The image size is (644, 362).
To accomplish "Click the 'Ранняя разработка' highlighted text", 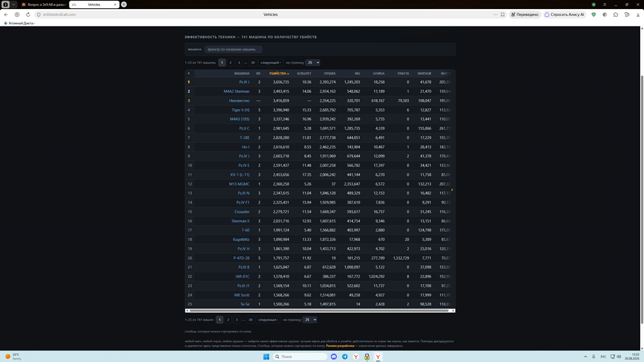I will point(340,346).
